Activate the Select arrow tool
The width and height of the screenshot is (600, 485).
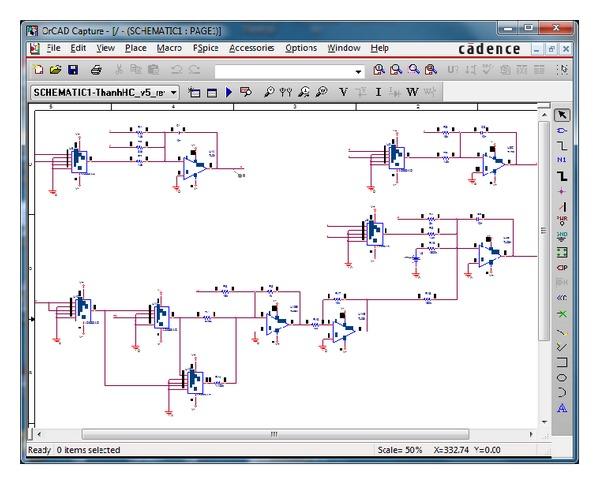[x=561, y=114]
